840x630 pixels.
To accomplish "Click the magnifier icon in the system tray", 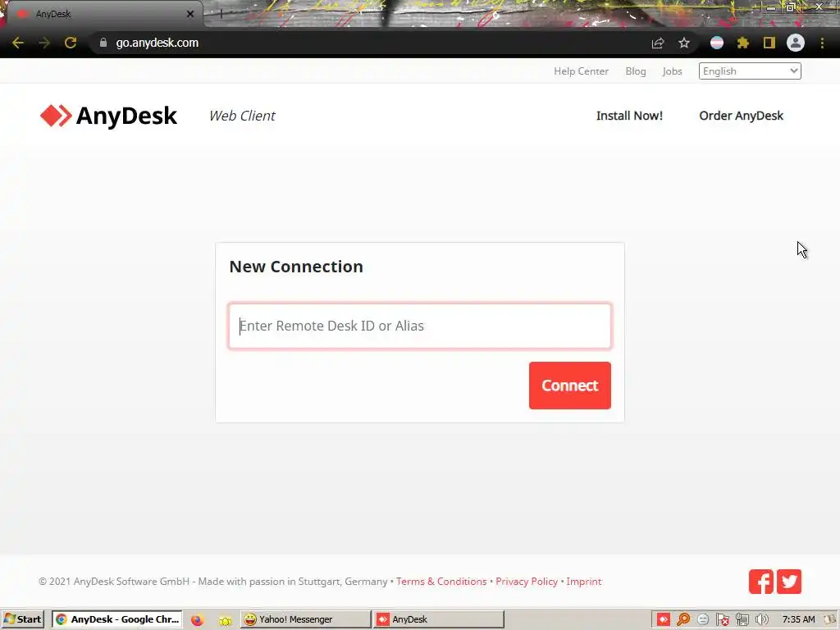I will point(683,620).
